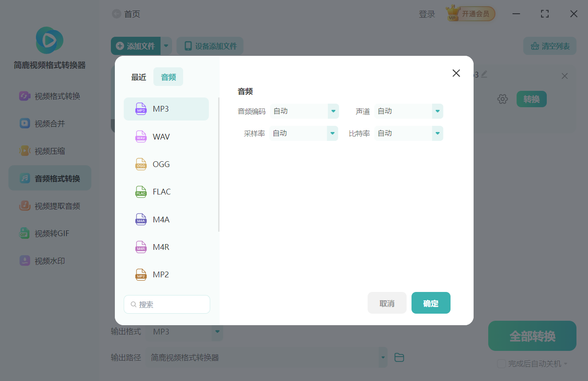Select the 视频合并 sidebar tool

[x=50, y=124]
